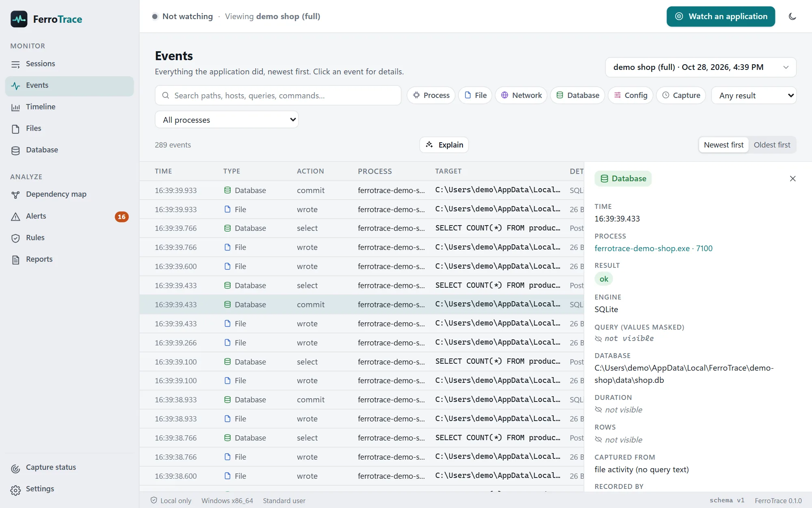The width and height of the screenshot is (812, 508).
Task: Open Capture status
Action: (x=69, y=467)
